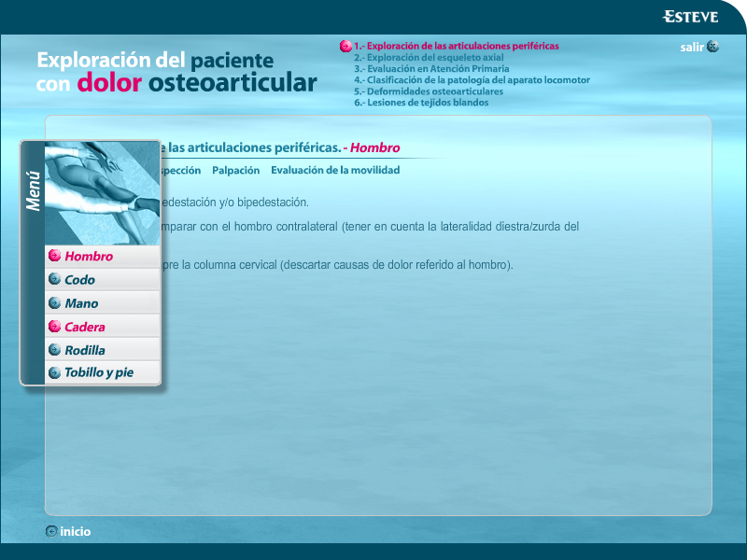
Task: Click the text 'bipedestación'
Action: click(x=273, y=203)
